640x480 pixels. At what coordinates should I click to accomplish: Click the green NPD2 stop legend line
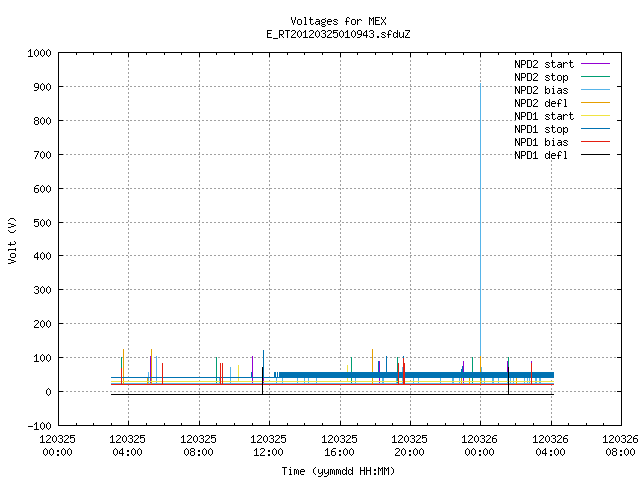(595, 76)
